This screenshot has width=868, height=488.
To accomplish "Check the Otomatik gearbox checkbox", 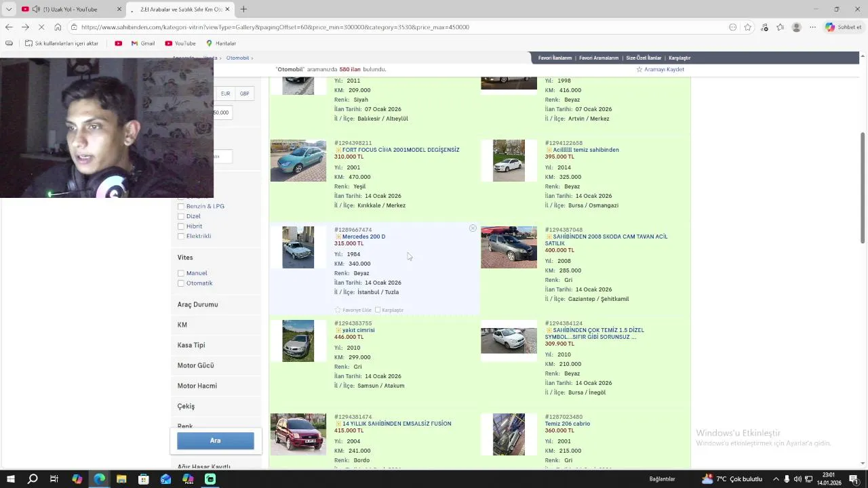I will tap(181, 283).
